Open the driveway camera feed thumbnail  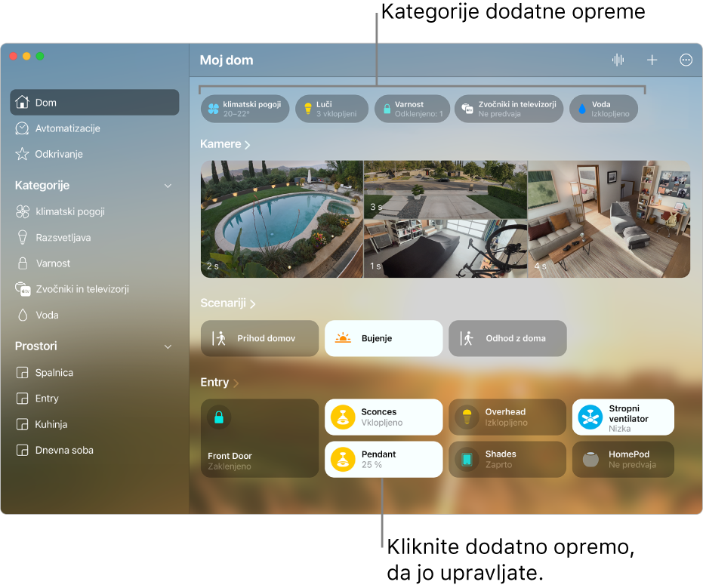tap(446, 189)
